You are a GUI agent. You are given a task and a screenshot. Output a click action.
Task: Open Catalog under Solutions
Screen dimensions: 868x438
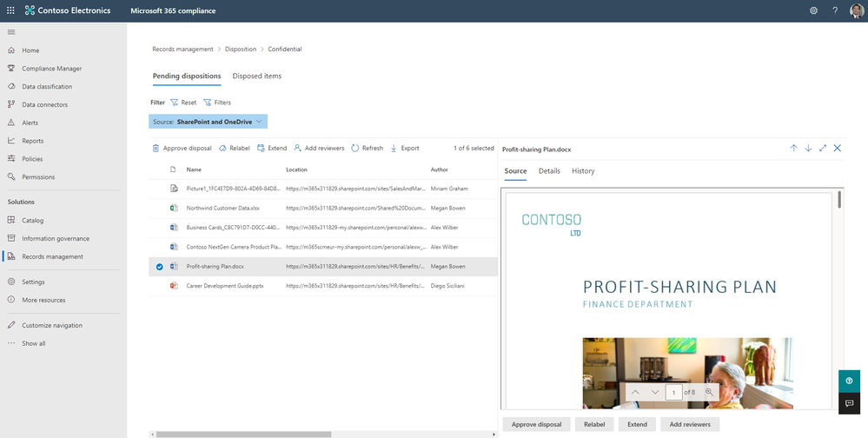click(x=33, y=221)
